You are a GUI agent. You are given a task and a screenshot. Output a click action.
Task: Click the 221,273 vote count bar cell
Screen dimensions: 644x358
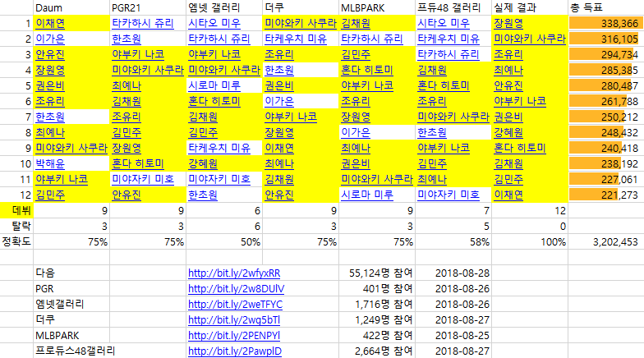605,195
